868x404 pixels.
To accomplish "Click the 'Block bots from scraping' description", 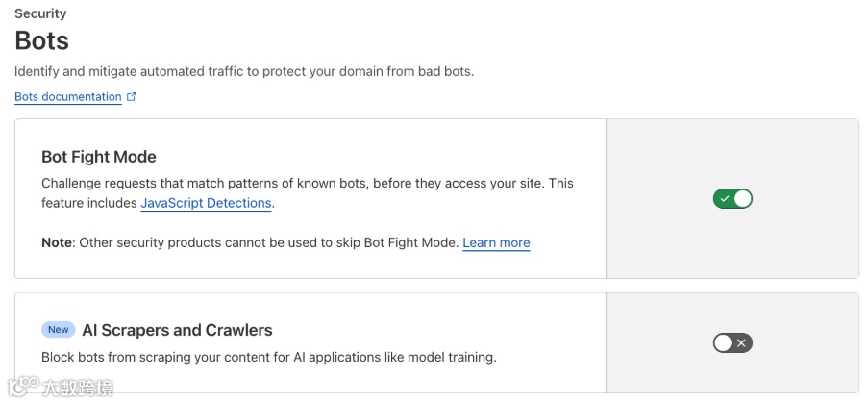I will pyautogui.click(x=268, y=357).
